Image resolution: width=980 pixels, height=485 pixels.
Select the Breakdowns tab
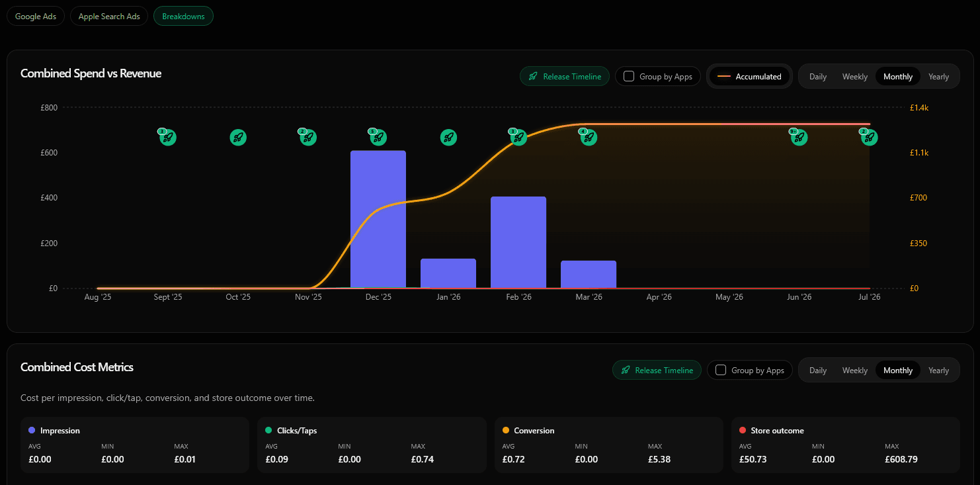(183, 17)
